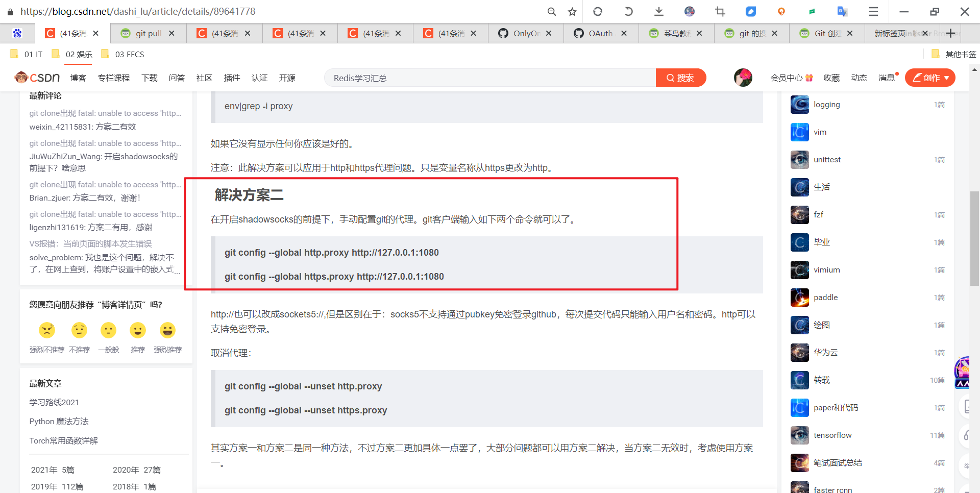The image size is (980, 493).
Task: Open the Baidu paw pinned tab
Action: tap(17, 33)
